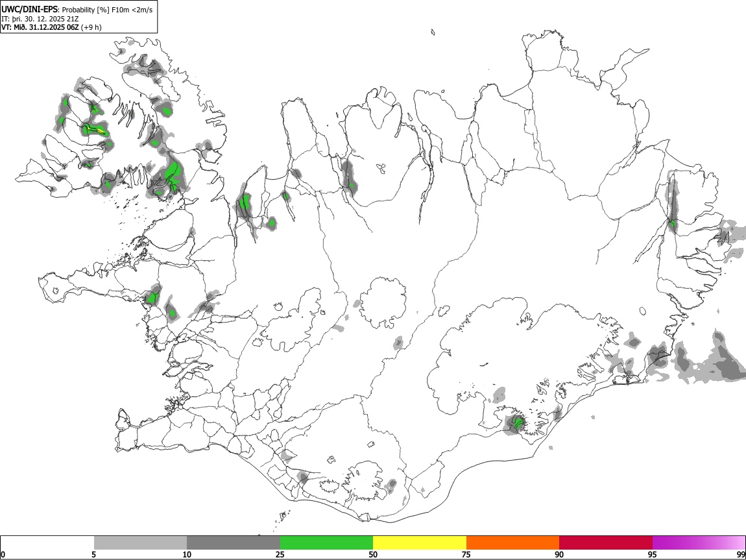This screenshot has width=746, height=560.
Task: Click the white 0–5% legend segment
Action: [47, 543]
